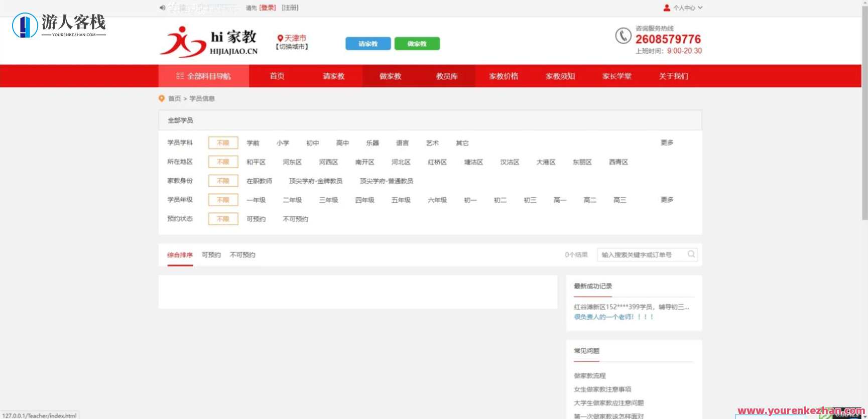Open the 家教须知 nav item

coord(560,76)
